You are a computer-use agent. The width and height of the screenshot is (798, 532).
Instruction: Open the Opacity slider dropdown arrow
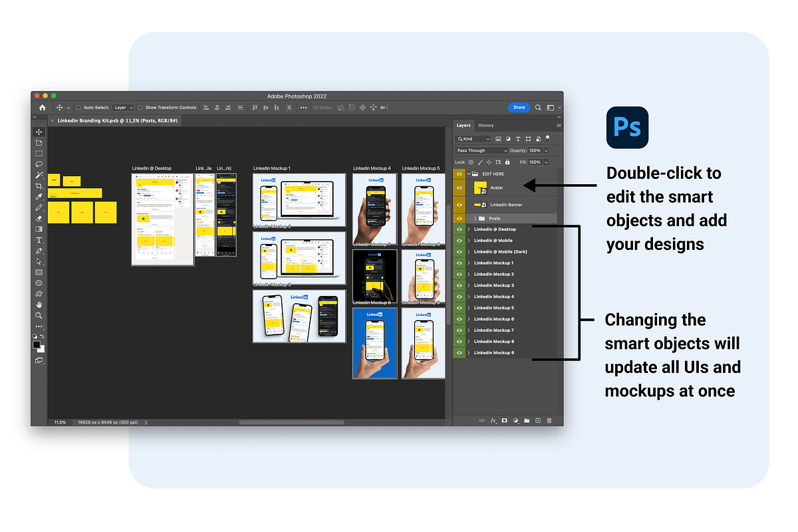[x=547, y=150]
